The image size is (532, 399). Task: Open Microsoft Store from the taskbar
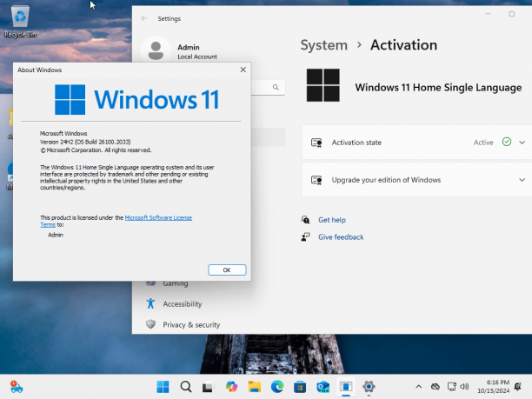[300, 387]
